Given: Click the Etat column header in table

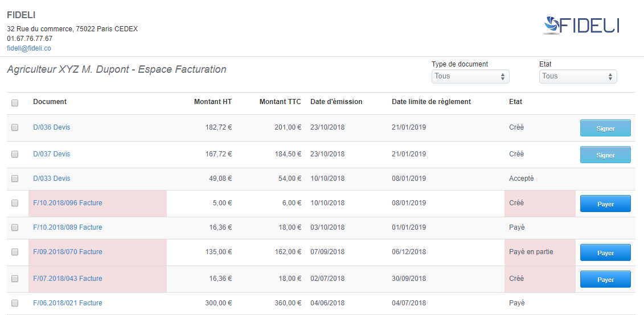Looking at the screenshot, I should [x=515, y=102].
